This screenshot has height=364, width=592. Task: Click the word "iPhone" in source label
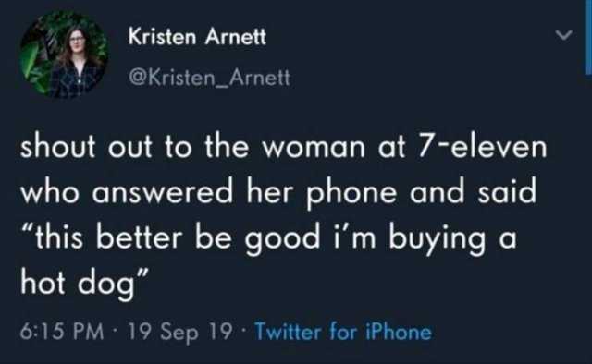pyautogui.click(x=399, y=332)
